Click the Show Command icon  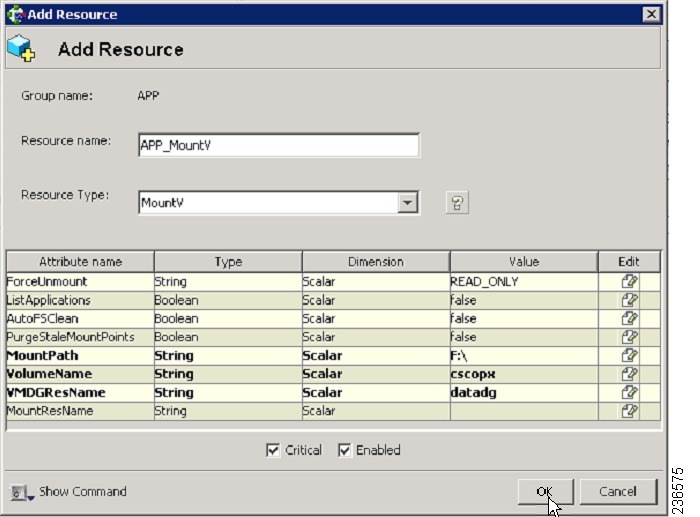tap(21, 492)
